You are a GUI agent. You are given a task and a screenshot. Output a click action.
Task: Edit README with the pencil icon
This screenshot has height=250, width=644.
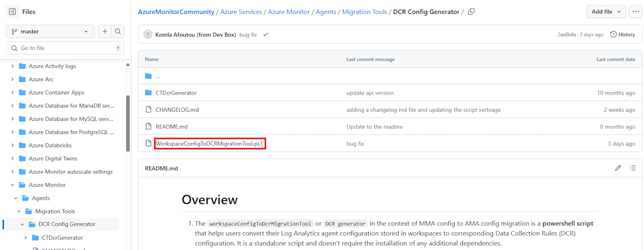[x=618, y=168]
